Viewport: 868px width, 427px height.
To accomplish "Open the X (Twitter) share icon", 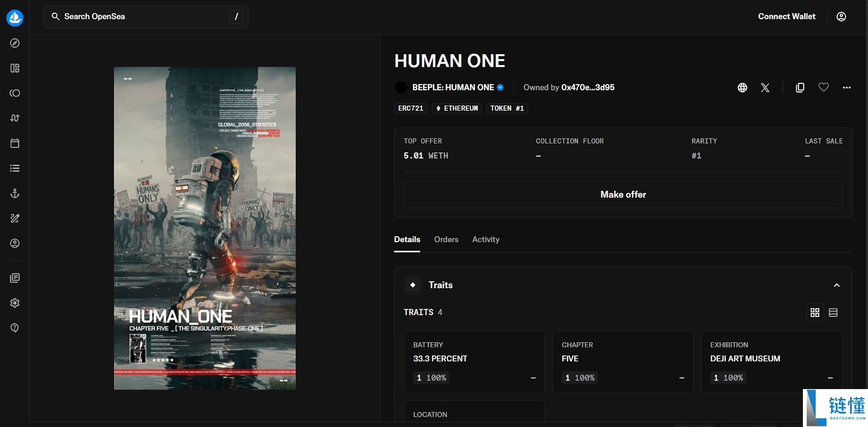I will pyautogui.click(x=765, y=88).
